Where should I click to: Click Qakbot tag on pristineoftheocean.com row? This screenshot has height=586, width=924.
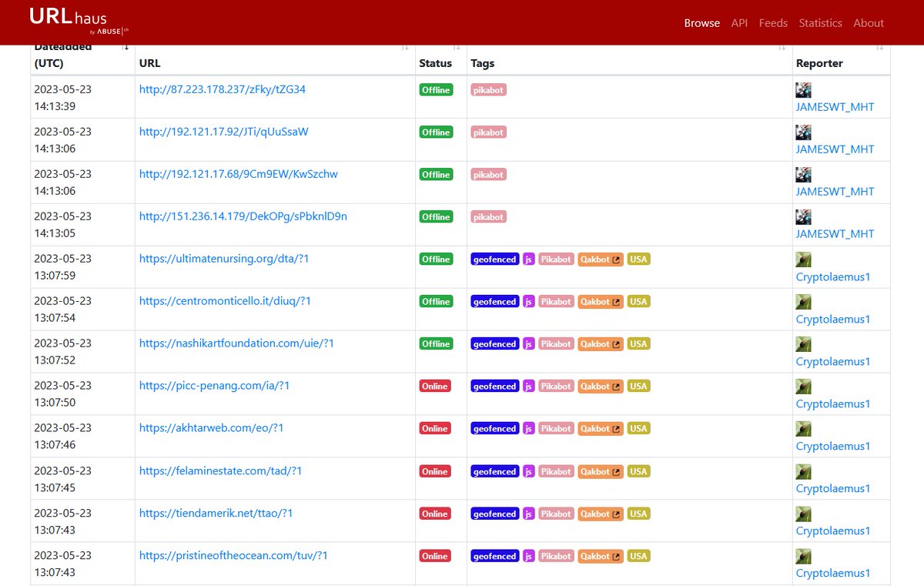[x=601, y=556]
